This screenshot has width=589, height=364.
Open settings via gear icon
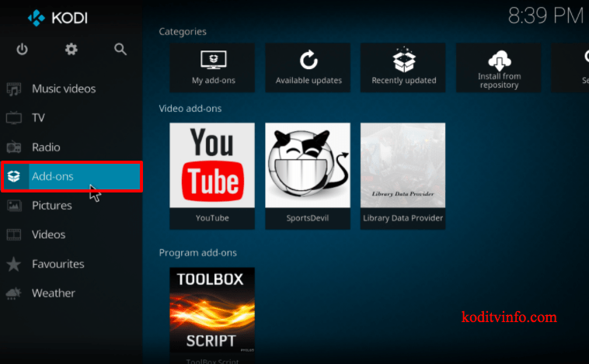click(71, 49)
